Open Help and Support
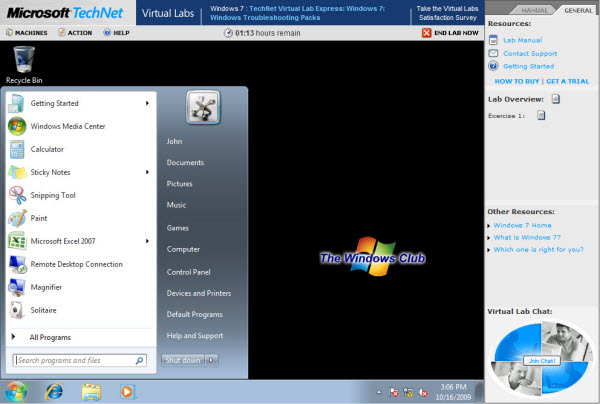 tap(195, 336)
